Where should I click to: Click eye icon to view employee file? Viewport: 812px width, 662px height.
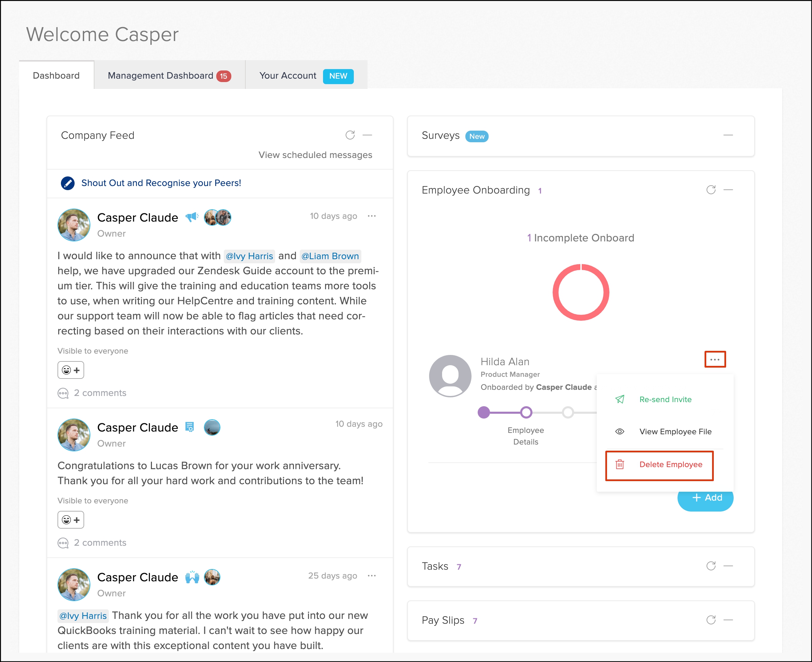(620, 432)
